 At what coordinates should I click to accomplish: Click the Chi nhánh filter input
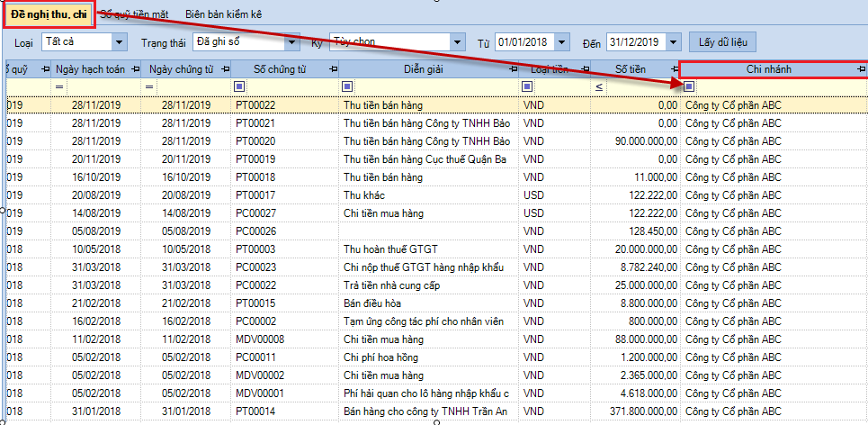pyautogui.click(x=781, y=87)
